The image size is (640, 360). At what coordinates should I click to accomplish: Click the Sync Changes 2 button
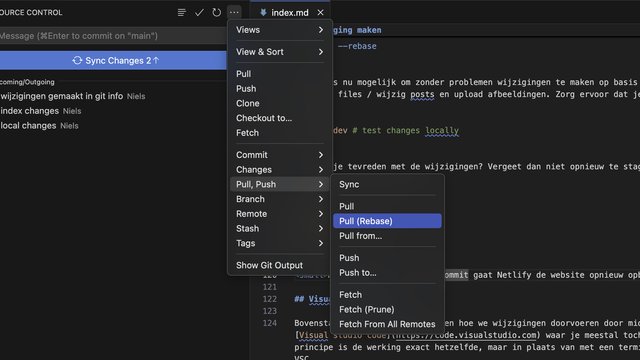click(113, 60)
